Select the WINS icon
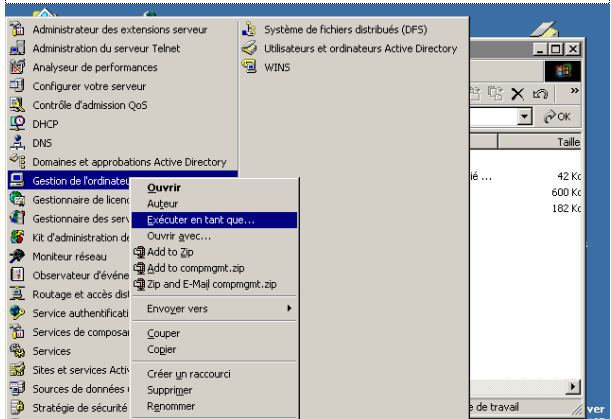Viewport: 611px width, 419px height. point(250,67)
